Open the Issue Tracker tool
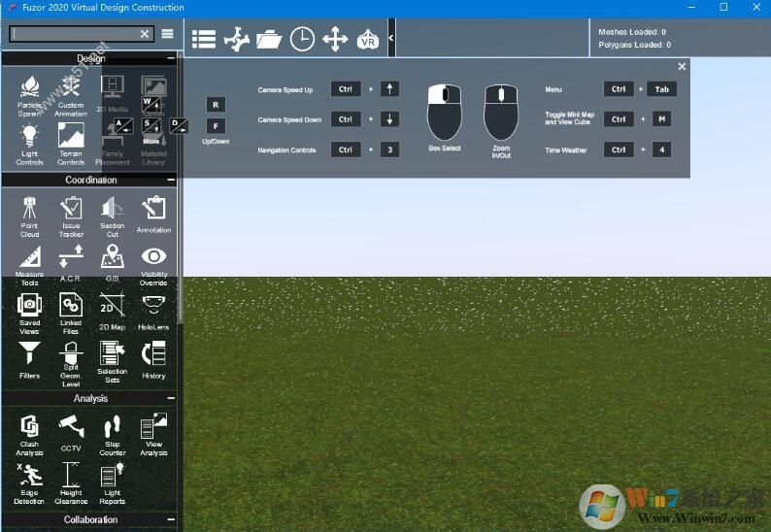Screen dimensions: 771x532 coord(71,215)
